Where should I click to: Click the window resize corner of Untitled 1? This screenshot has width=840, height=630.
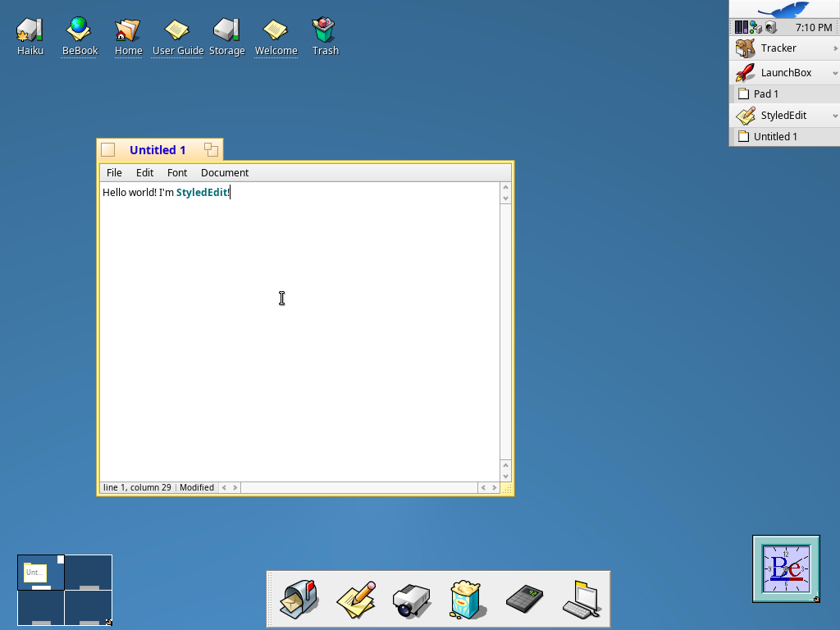click(x=506, y=488)
